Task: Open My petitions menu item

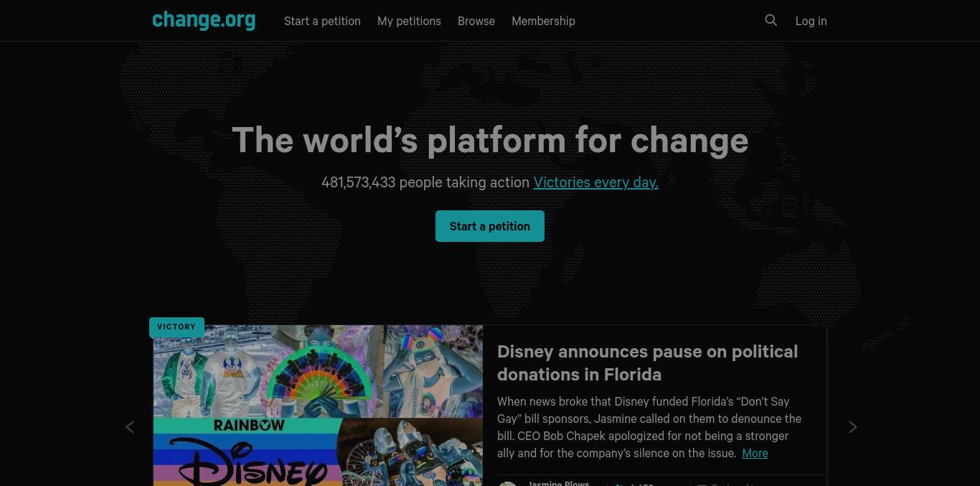Action: (x=409, y=21)
